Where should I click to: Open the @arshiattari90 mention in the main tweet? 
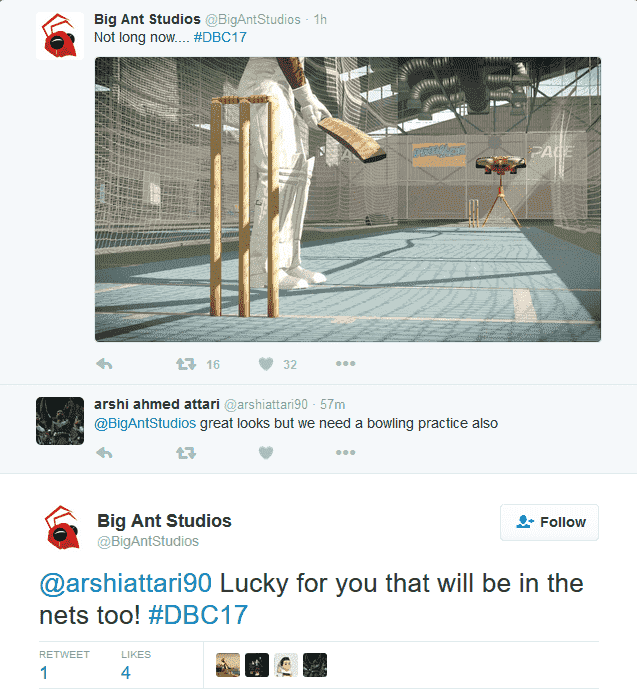(126, 583)
